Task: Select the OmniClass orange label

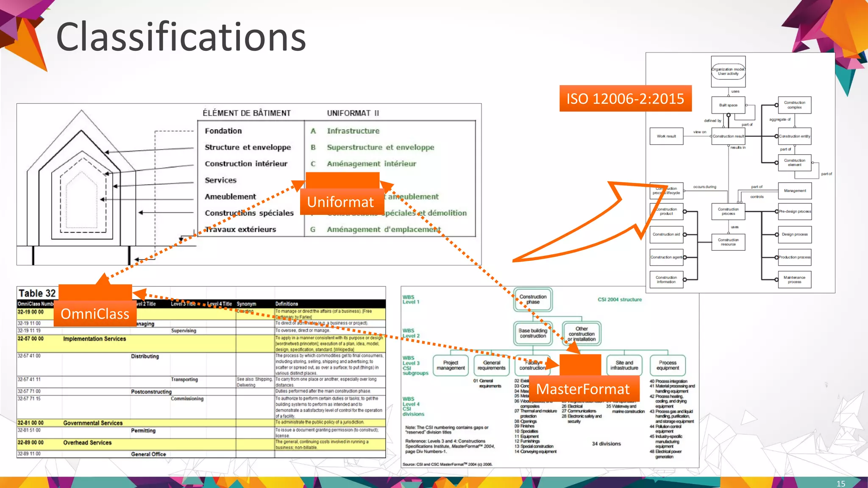Action: point(95,313)
